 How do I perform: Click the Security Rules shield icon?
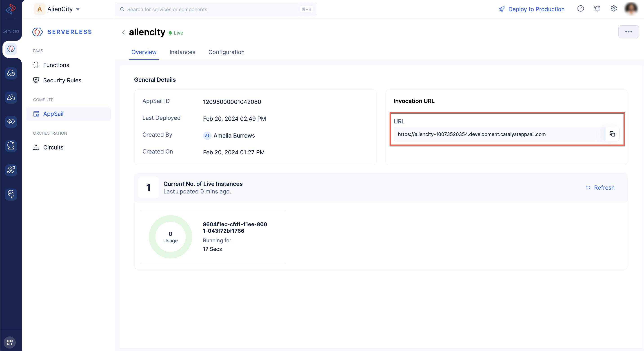[x=36, y=80]
